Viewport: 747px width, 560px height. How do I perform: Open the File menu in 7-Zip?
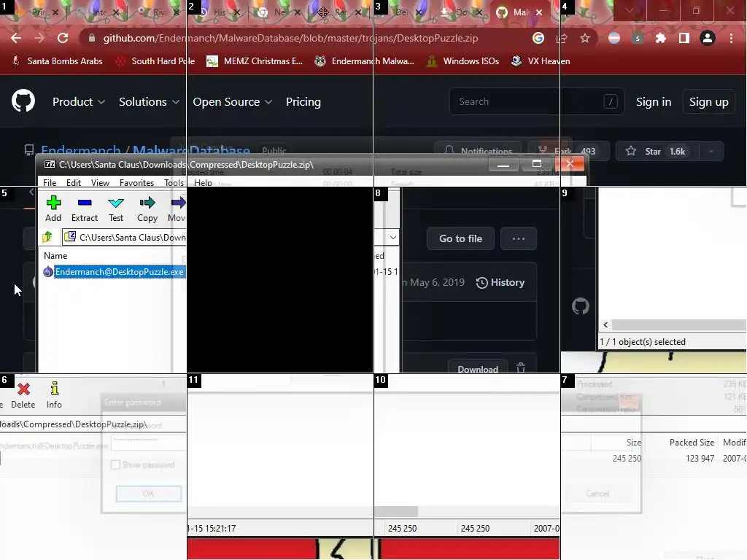point(50,182)
